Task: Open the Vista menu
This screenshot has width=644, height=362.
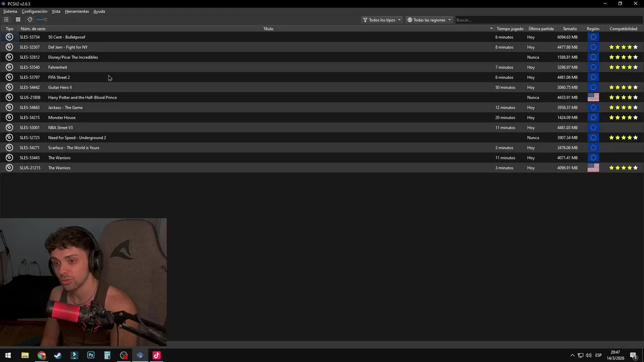Action: [56, 11]
